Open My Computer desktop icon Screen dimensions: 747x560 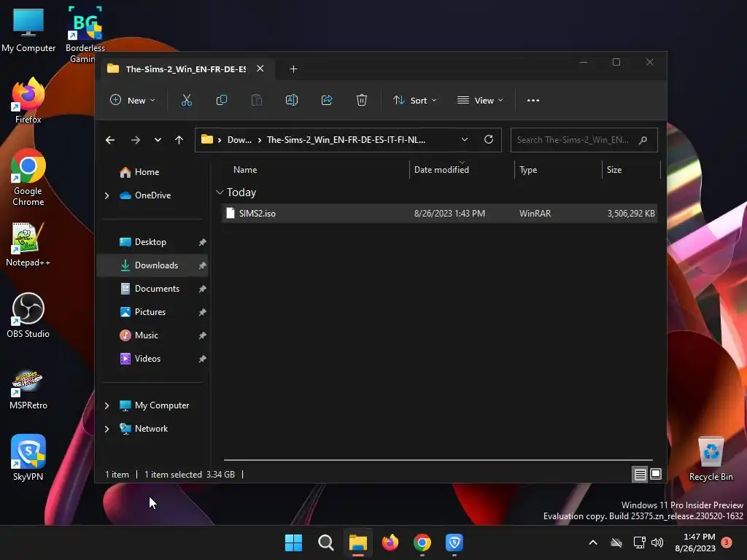point(28,30)
